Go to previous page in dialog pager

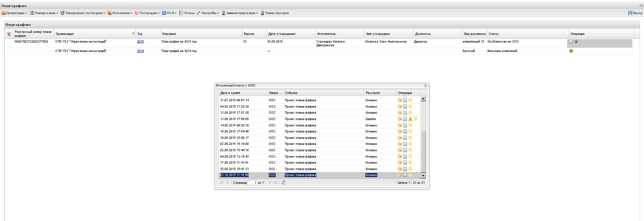click(227, 183)
